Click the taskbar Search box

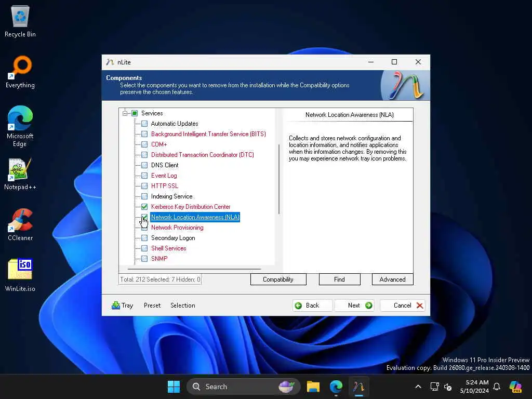[x=243, y=387]
